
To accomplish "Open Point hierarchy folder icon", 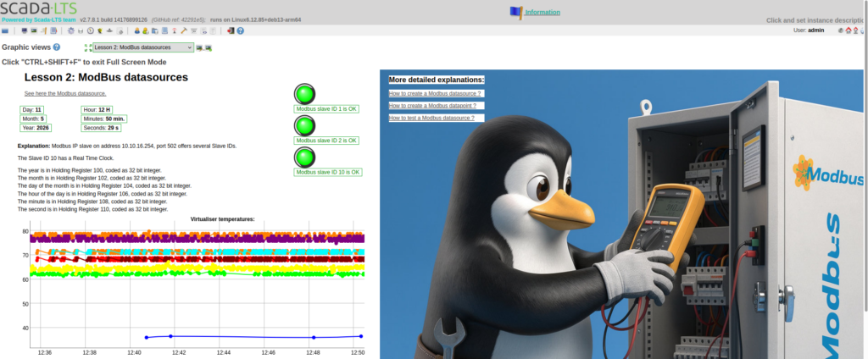I will coord(154,31).
